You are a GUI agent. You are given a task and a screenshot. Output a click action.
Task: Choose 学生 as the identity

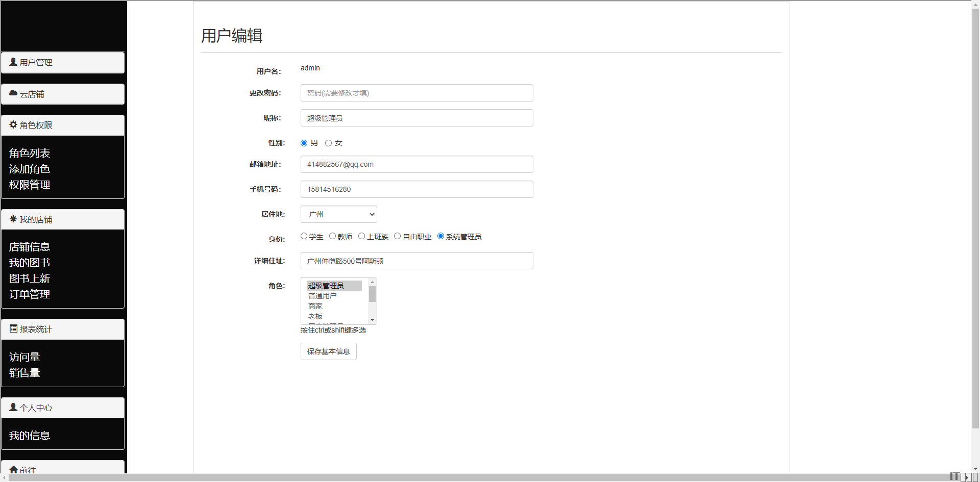[304, 236]
